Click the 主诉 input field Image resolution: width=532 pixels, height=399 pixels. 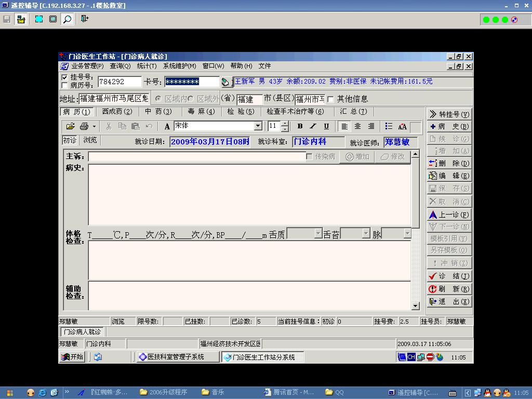point(196,156)
